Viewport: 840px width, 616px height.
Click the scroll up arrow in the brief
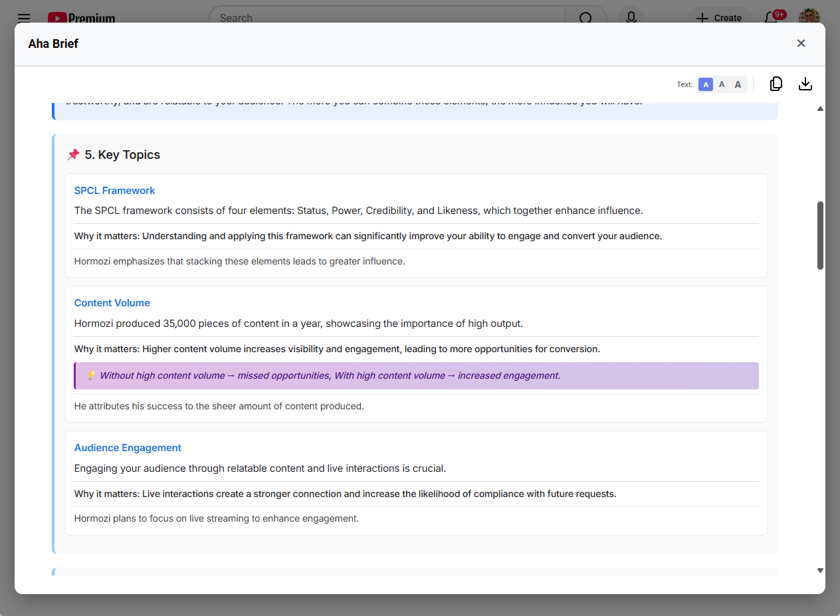(820, 108)
